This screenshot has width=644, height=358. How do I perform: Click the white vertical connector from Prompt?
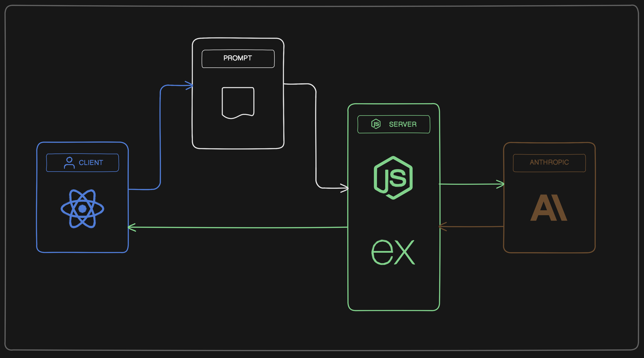pyautogui.click(x=316, y=138)
